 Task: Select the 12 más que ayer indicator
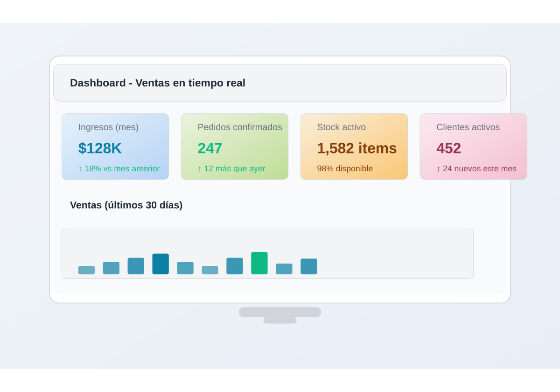pos(231,169)
